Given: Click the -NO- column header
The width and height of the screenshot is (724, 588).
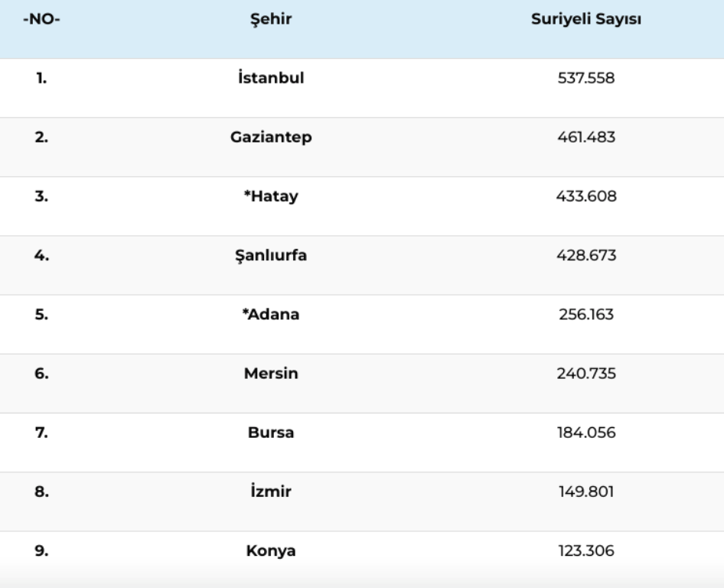Looking at the screenshot, I should (x=41, y=19).
